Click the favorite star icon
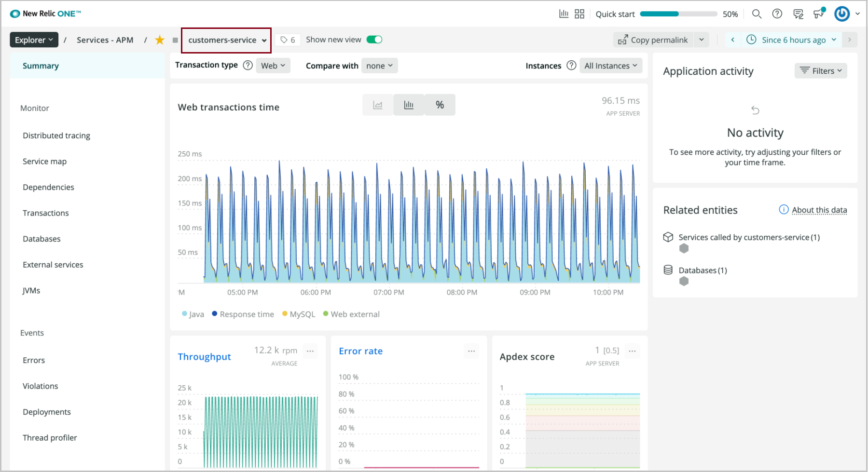 pyautogui.click(x=160, y=40)
